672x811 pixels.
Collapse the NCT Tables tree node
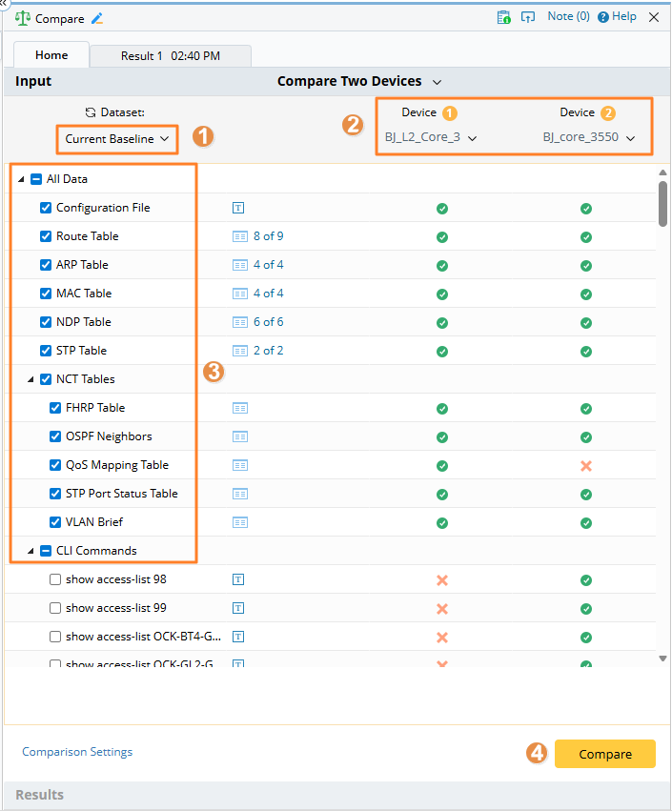coord(31,379)
